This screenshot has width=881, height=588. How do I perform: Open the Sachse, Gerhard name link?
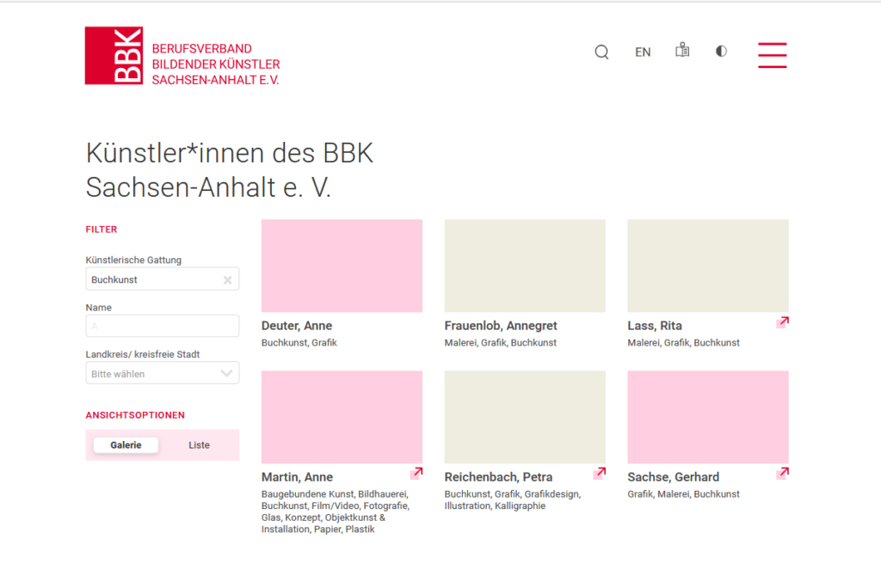(x=673, y=477)
